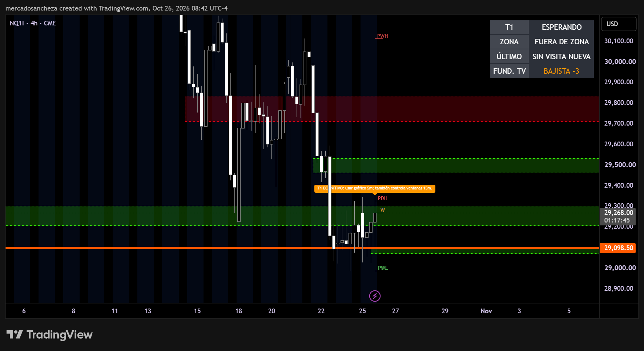This screenshot has height=351, width=644.
Task: Click the PDL level label
Action: (x=383, y=268)
